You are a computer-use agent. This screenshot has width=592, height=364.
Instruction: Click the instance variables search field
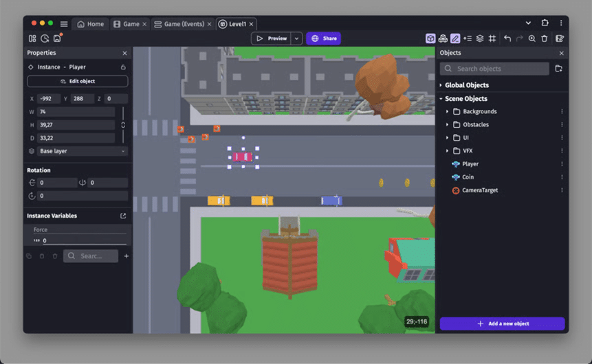91,256
